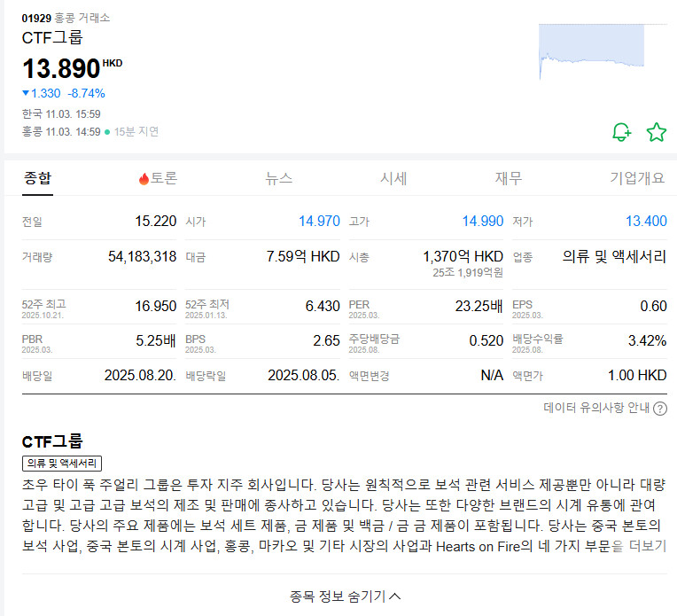Click the 데이터 유의사항 안내 link
Screen dimensions: 677x616
click(595, 408)
